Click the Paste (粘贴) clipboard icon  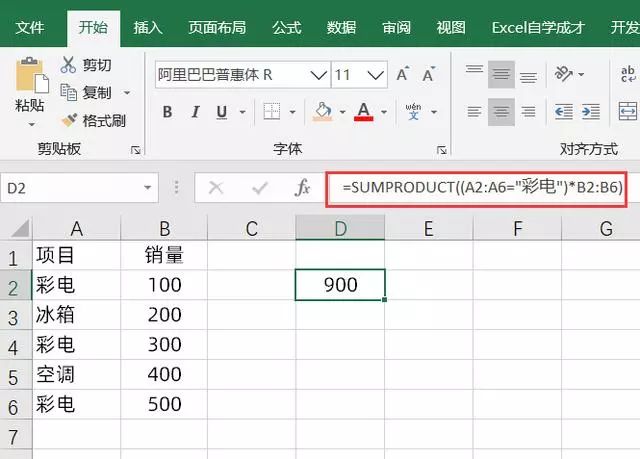point(32,75)
